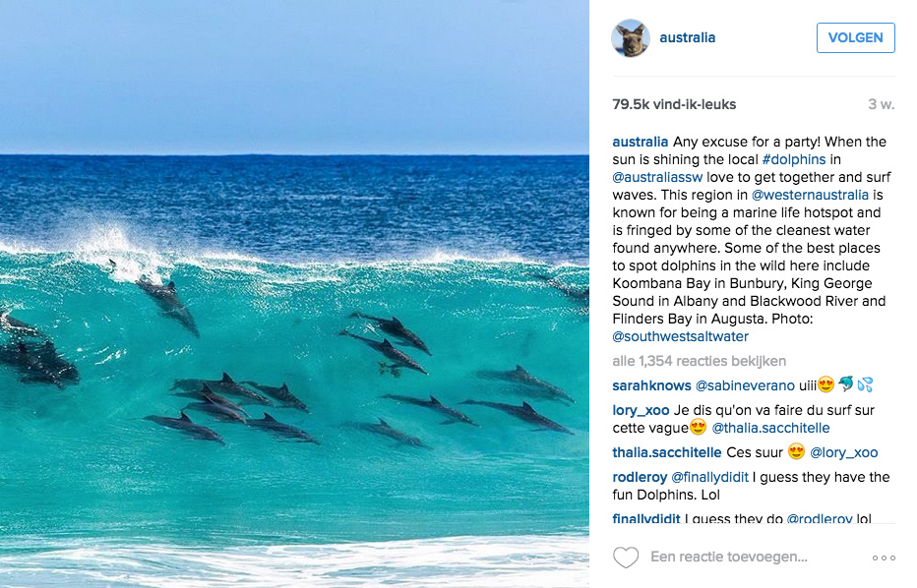Click the 3 w. post timestamp
Viewport: 917px width, 588px height.
click(x=881, y=104)
